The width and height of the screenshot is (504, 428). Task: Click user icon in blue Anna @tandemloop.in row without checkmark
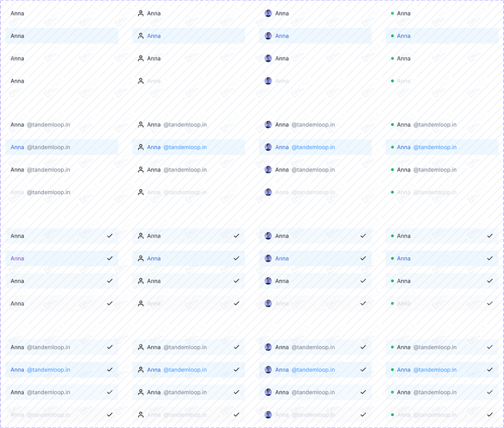tap(140, 147)
